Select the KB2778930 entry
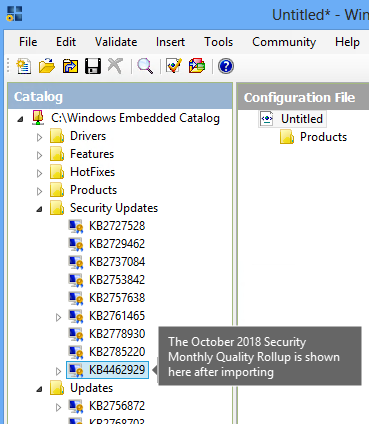The width and height of the screenshot is (369, 424). (117, 334)
